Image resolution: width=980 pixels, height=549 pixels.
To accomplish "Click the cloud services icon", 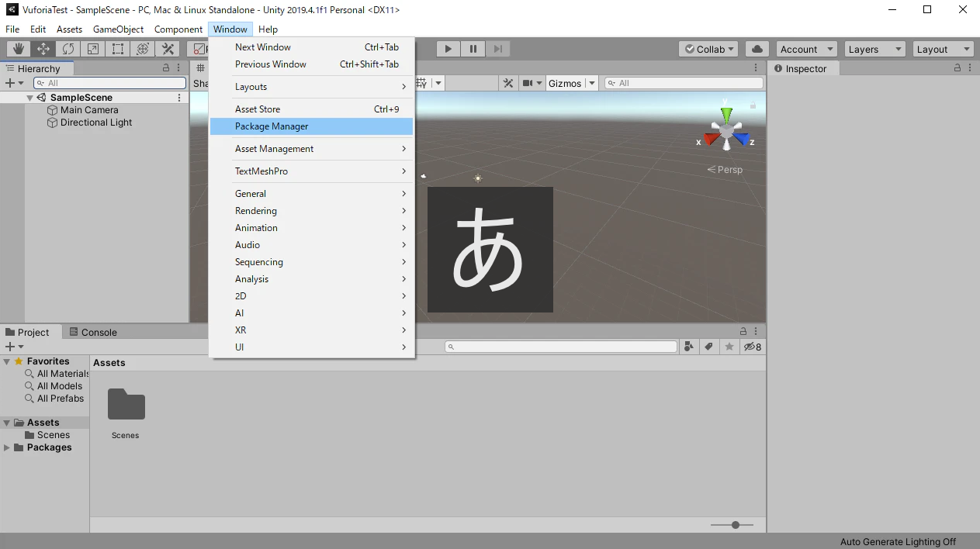I will pyautogui.click(x=757, y=49).
